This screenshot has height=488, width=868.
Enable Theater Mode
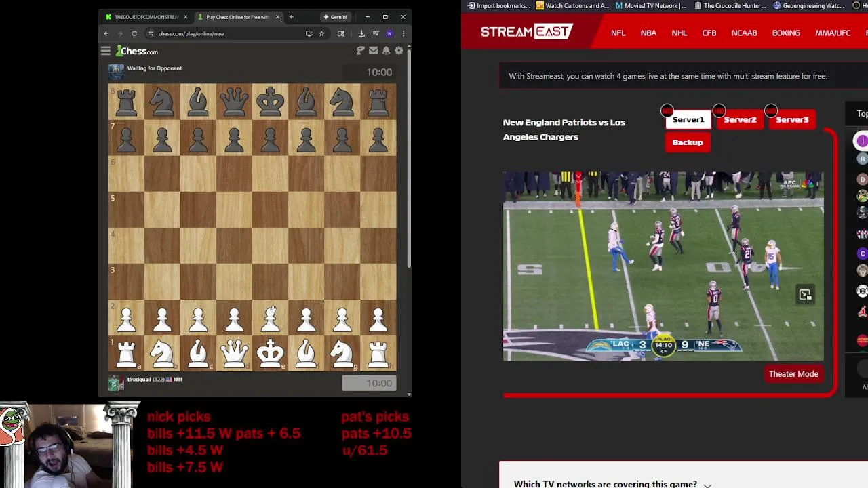click(793, 374)
